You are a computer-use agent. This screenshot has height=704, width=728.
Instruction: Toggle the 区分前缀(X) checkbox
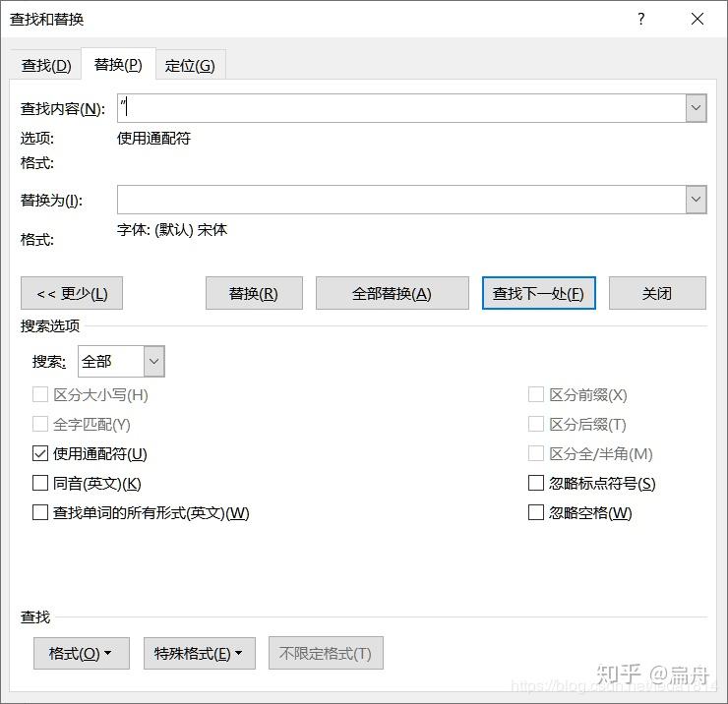(x=536, y=395)
